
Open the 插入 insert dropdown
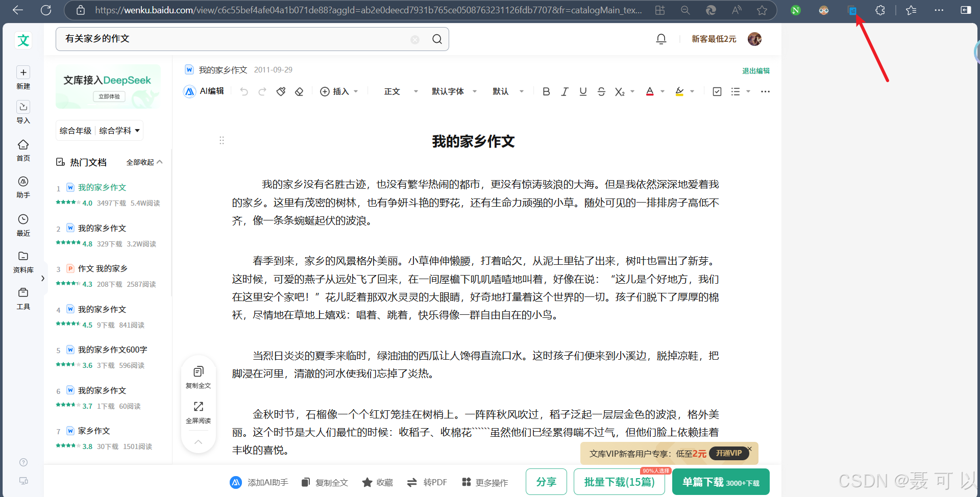[x=339, y=91]
